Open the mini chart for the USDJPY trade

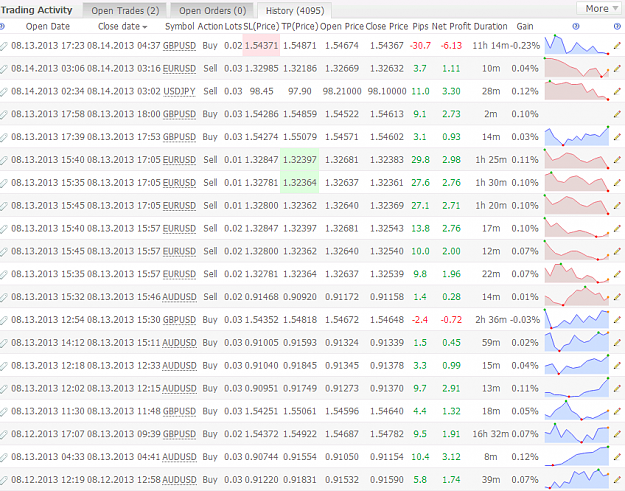pyautogui.click(x=577, y=90)
